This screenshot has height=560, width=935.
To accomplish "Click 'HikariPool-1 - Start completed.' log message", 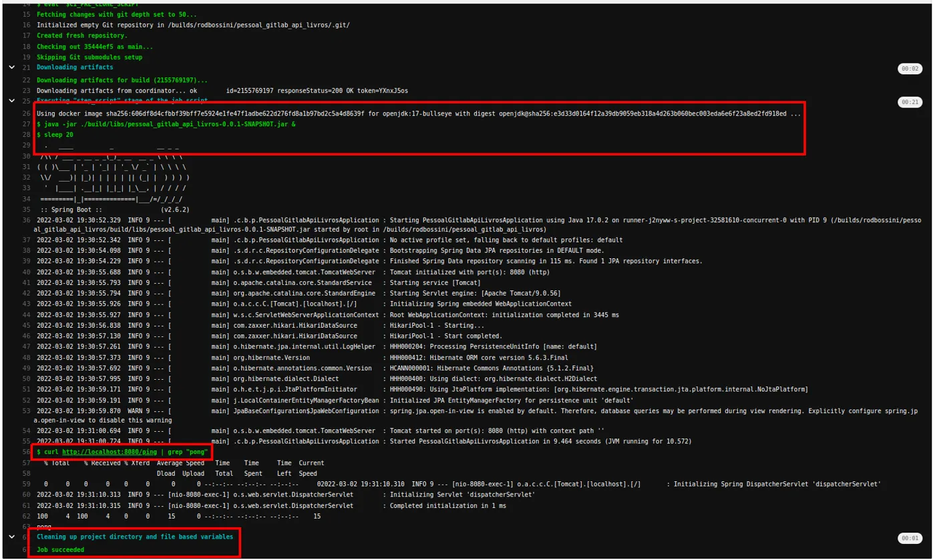I will (x=447, y=336).
